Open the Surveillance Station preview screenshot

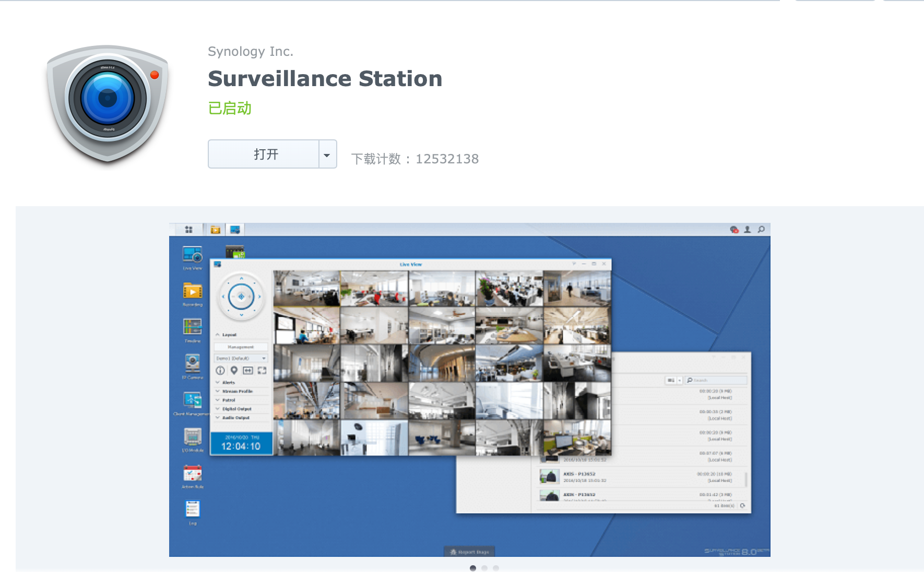pyautogui.click(x=469, y=390)
